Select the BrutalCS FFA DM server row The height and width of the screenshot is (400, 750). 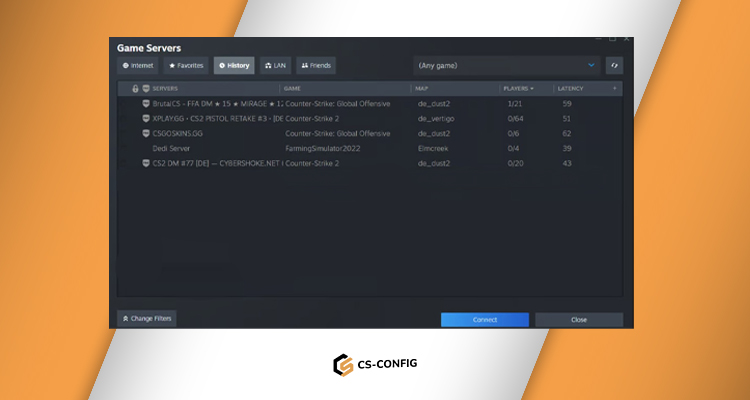370,104
